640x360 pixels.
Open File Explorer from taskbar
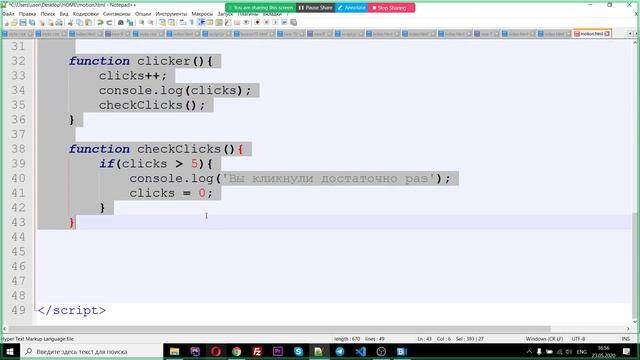(x=174, y=351)
